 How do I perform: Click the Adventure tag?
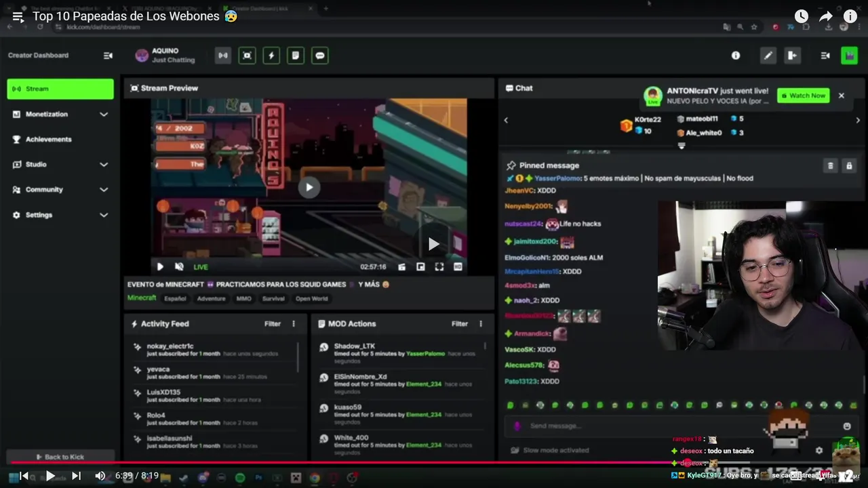211,299
